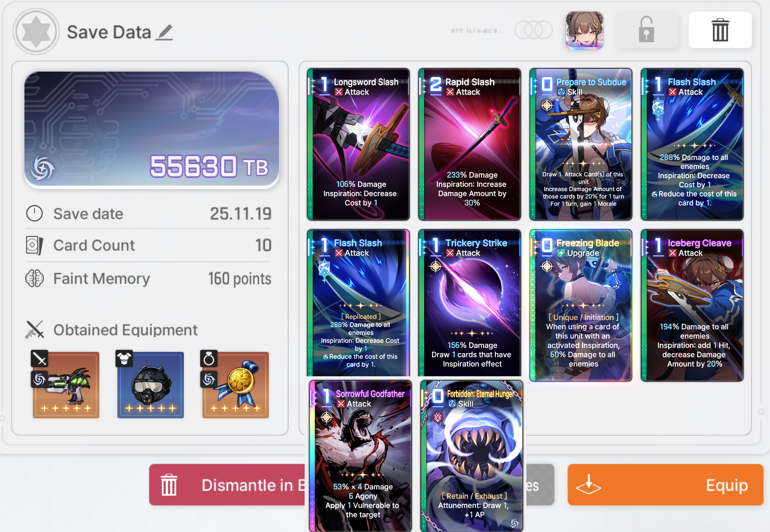
Task: Click the red Dismantle button
Action: click(228, 485)
